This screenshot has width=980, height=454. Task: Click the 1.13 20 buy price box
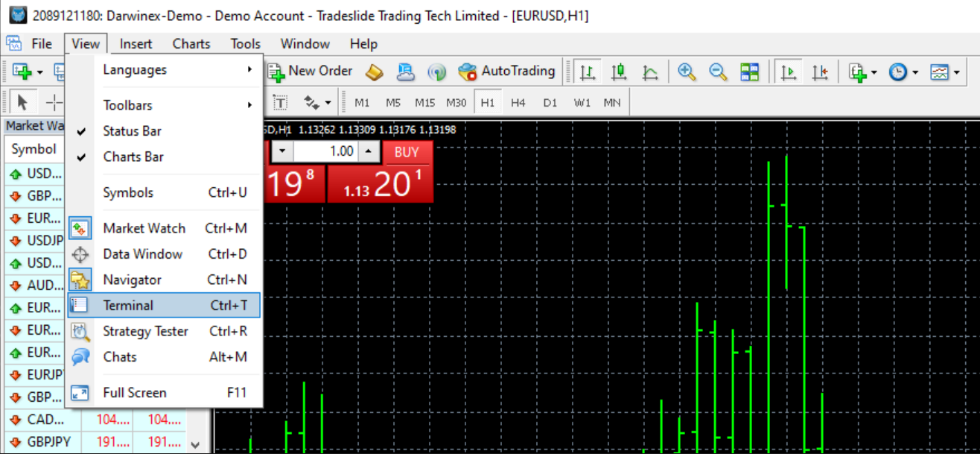click(381, 183)
